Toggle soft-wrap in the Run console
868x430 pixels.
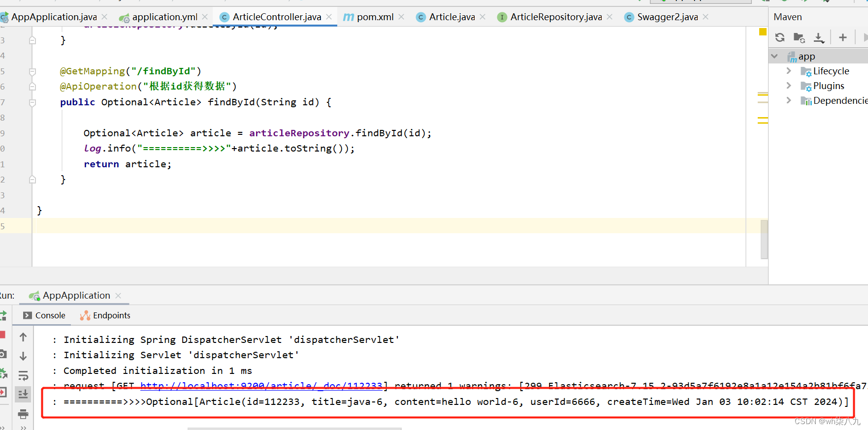[x=23, y=376]
